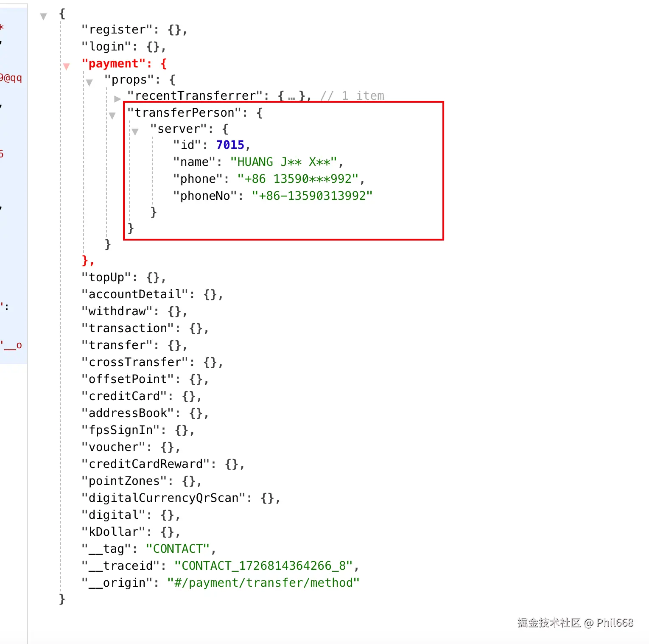Click the "server" key
This screenshot has height=644, width=649.
pos(178,129)
